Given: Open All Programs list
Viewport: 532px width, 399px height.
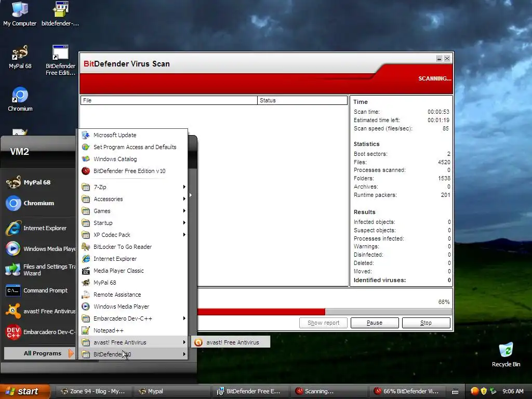Looking at the screenshot, I should point(39,353).
